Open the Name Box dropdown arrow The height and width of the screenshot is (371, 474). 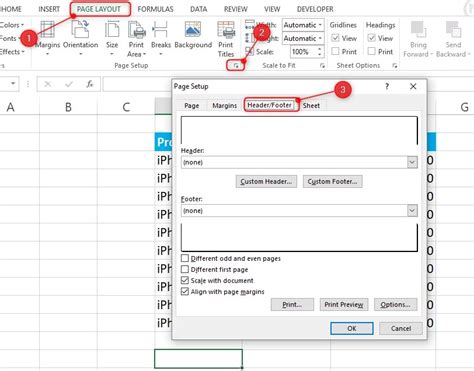click(13, 83)
